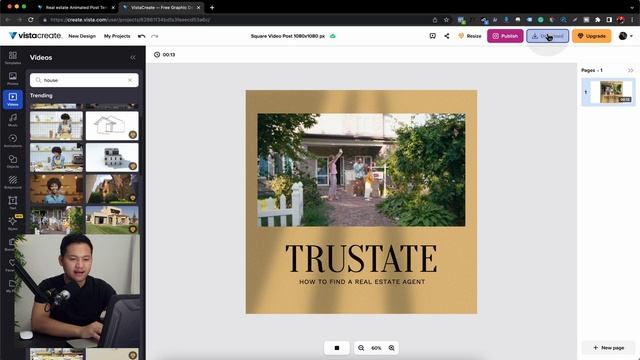This screenshot has height=360, width=640.
Task: Click the pink Publish button
Action: tap(505, 36)
